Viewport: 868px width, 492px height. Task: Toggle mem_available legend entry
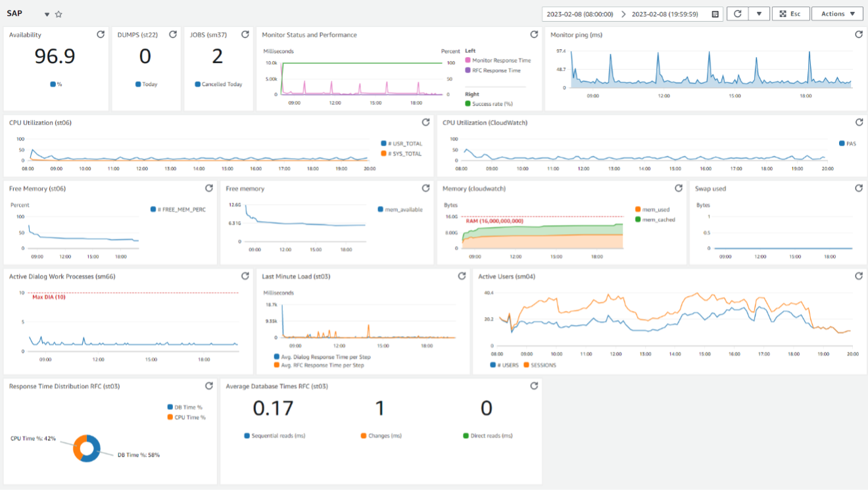click(x=400, y=209)
